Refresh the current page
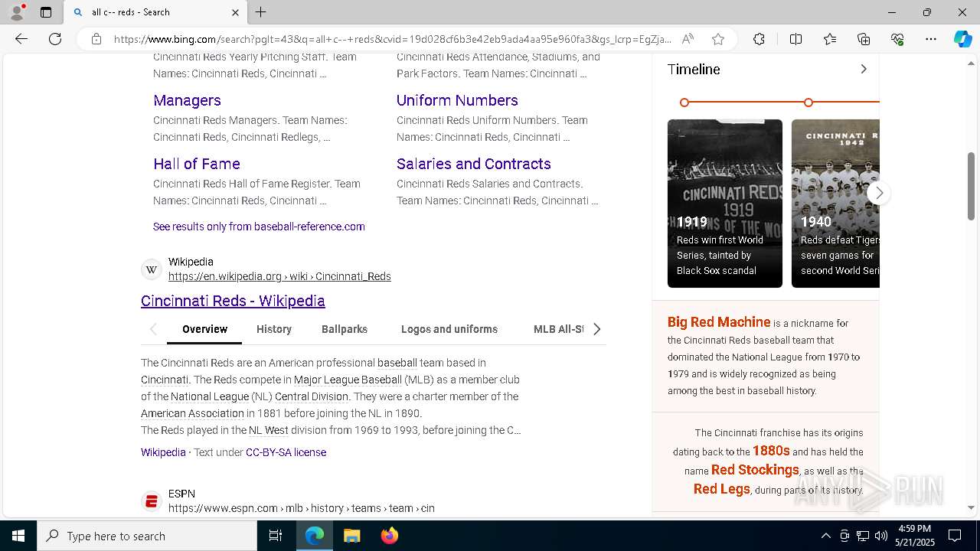This screenshot has width=980, height=551. point(55,39)
